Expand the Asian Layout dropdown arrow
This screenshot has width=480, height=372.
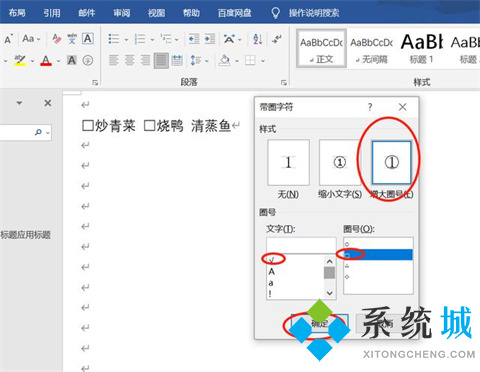[x=240, y=40]
